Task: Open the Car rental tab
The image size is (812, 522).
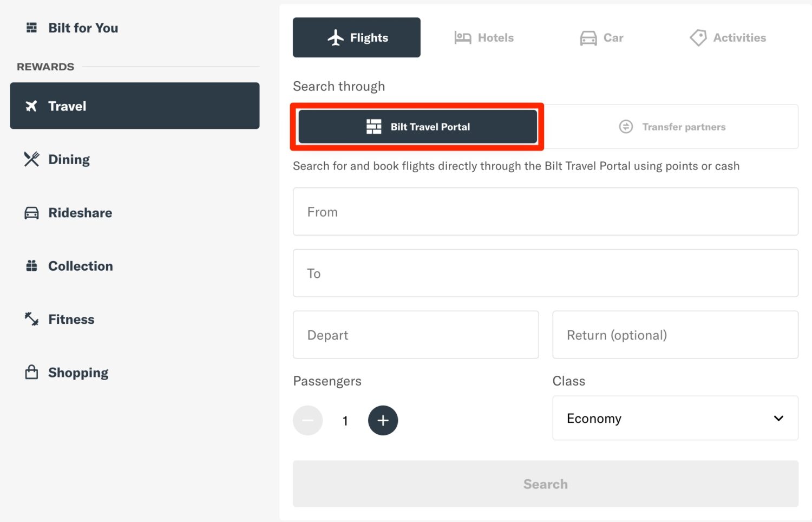Action: 601,37
